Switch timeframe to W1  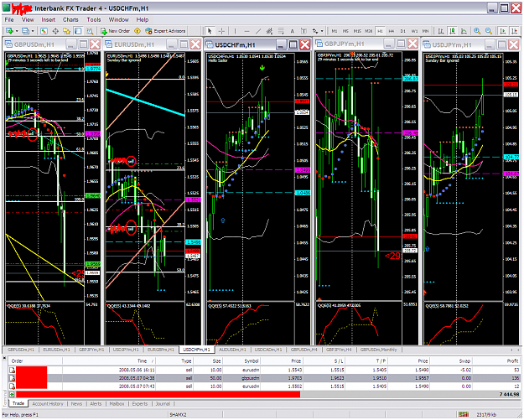tap(414, 31)
